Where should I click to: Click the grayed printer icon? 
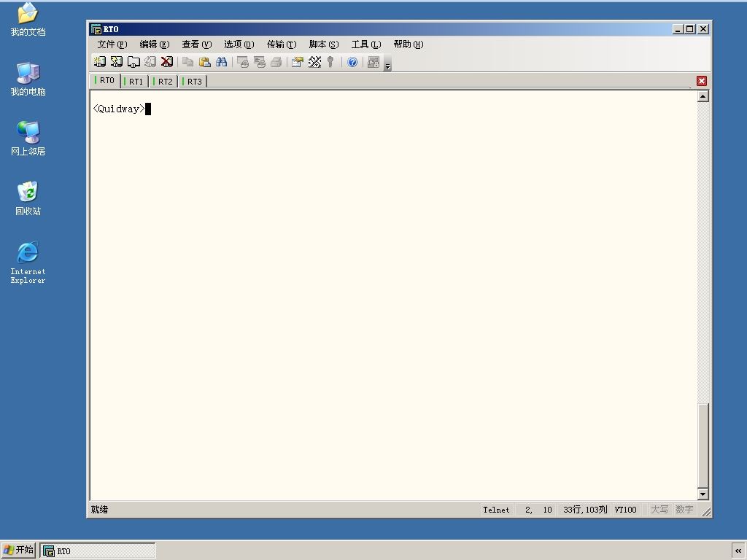coord(276,62)
